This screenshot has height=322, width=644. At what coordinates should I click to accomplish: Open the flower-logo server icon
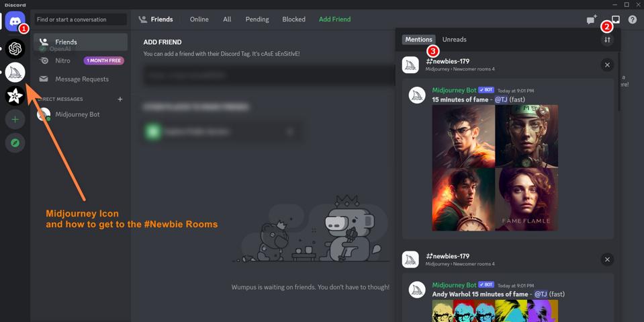15,96
